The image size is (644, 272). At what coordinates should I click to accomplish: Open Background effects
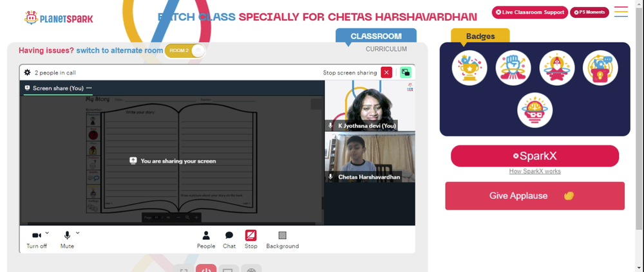[282, 240]
